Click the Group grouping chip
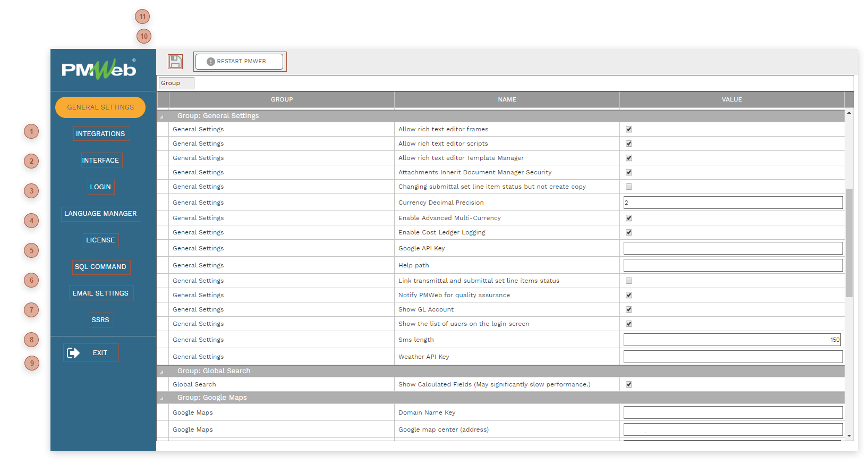 coord(176,83)
